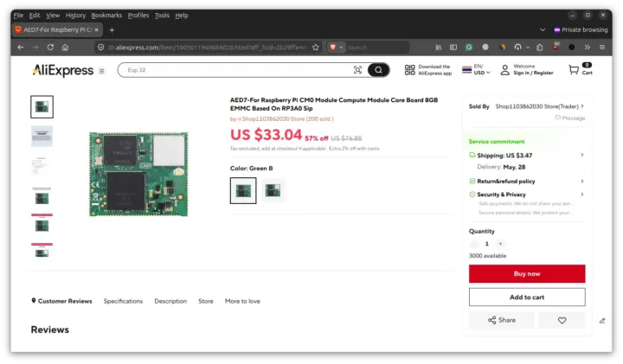Image resolution: width=623 pixels, height=364 pixels.
Task: Open the Firefox hamburger application menu
Action: click(x=602, y=48)
